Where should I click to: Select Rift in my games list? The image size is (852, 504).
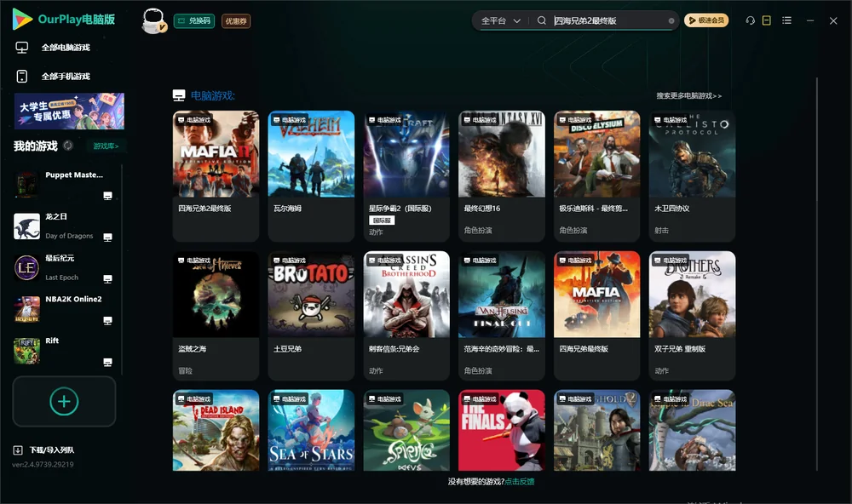pos(64,350)
